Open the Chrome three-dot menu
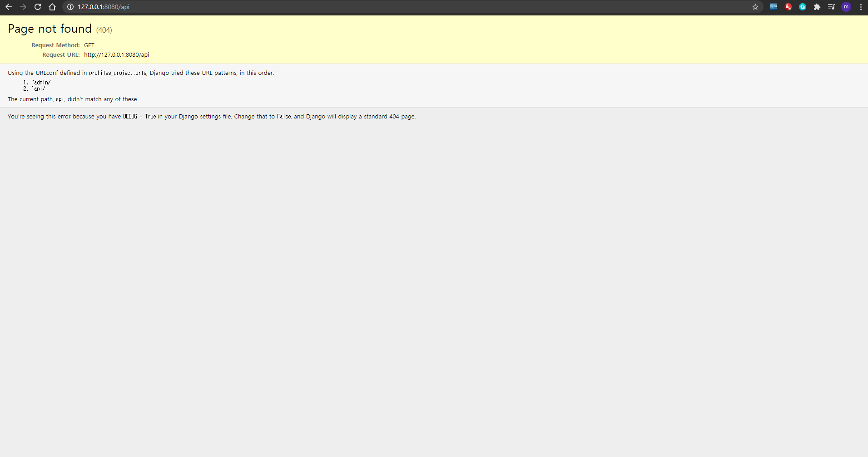The image size is (868, 457). (x=861, y=7)
